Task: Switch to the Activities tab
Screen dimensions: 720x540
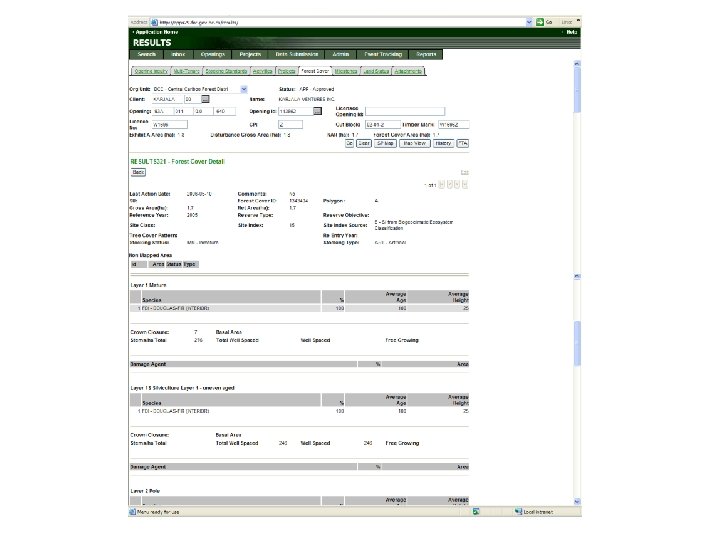Action: tap(263, 71)
